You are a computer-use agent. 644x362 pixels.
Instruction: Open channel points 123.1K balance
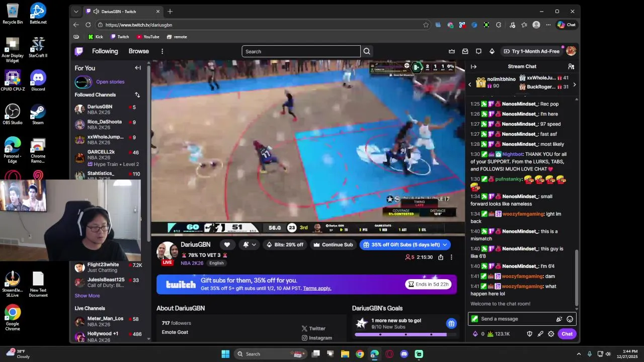coord(498,334)
